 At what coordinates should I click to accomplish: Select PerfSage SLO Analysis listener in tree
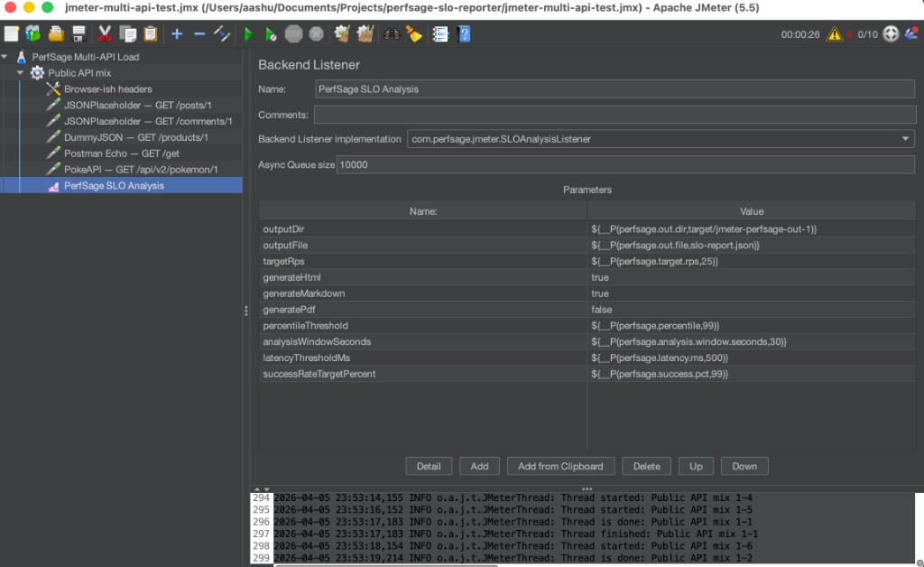point(114,186)
